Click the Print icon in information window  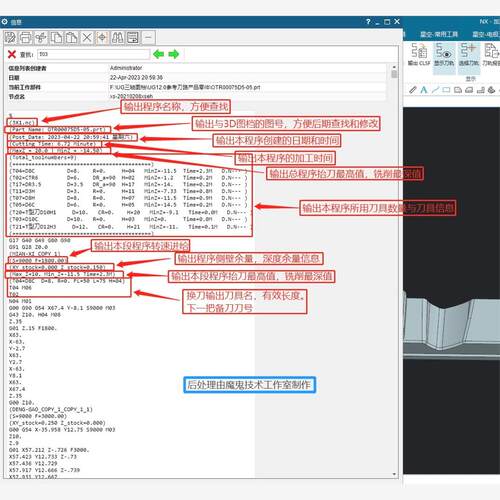(x=25, y=37)
